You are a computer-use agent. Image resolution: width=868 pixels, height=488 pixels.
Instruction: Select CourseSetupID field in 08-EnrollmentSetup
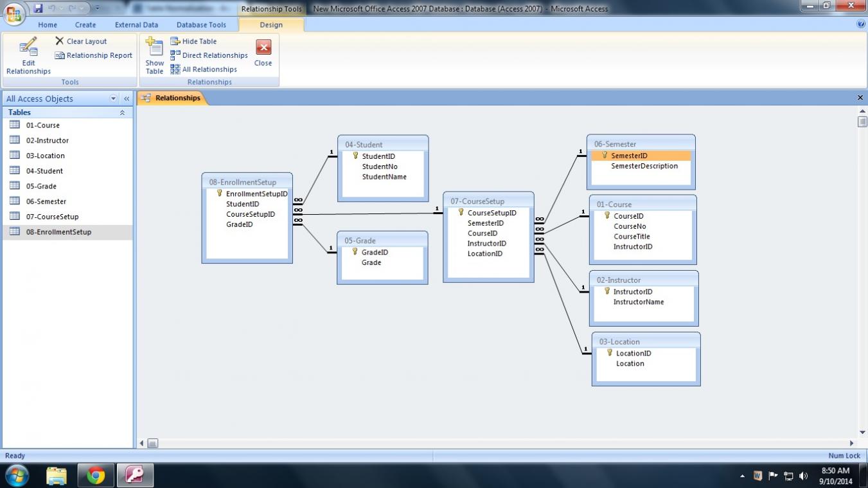(x=251, y=214)
